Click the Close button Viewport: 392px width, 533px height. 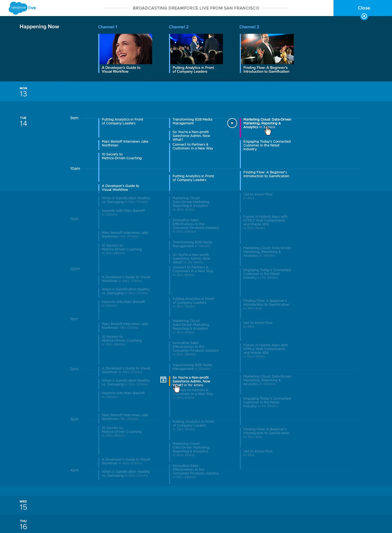click(364, 8)
